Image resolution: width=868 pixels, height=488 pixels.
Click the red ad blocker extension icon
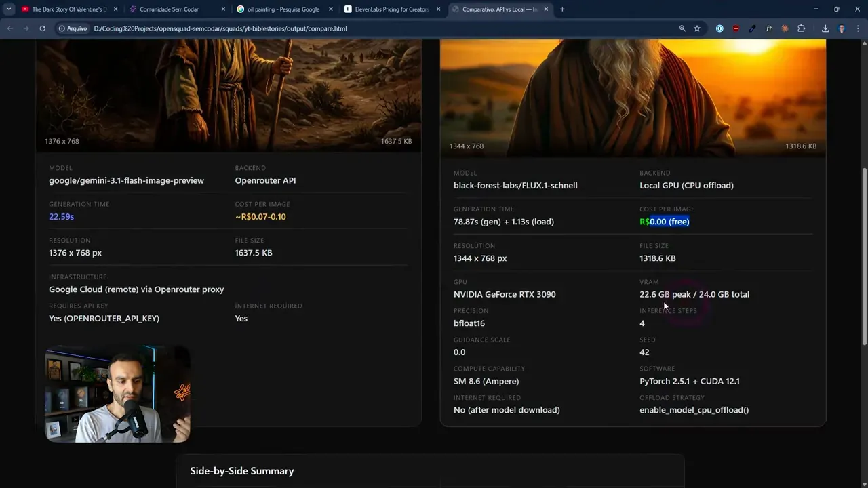tap(736, 28)
